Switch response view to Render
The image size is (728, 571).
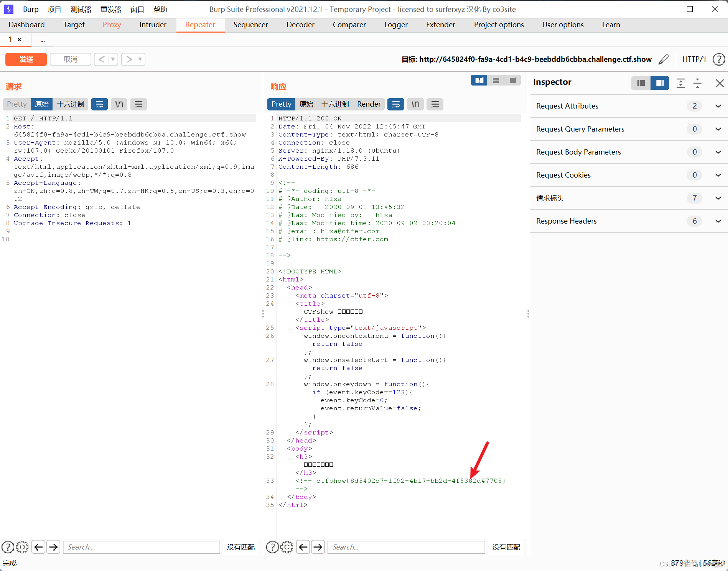point(369,104)
